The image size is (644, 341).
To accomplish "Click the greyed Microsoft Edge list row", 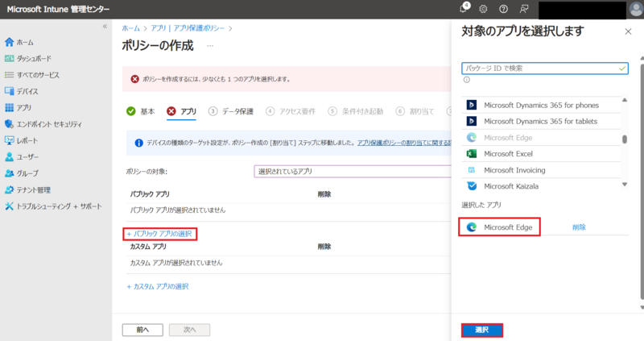I will (x=541, y=138).
